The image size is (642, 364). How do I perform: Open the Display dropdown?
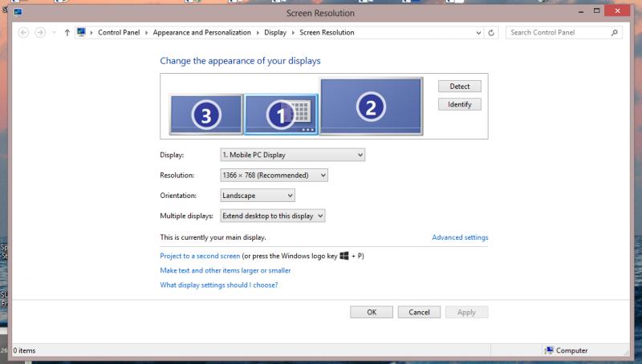pos(292,155)
